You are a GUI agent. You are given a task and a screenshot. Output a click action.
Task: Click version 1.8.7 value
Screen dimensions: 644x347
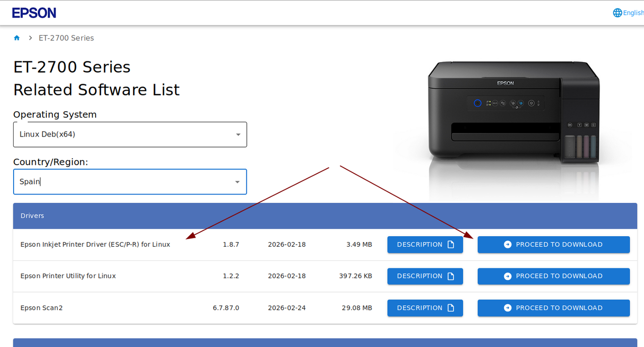click(231, 244)
